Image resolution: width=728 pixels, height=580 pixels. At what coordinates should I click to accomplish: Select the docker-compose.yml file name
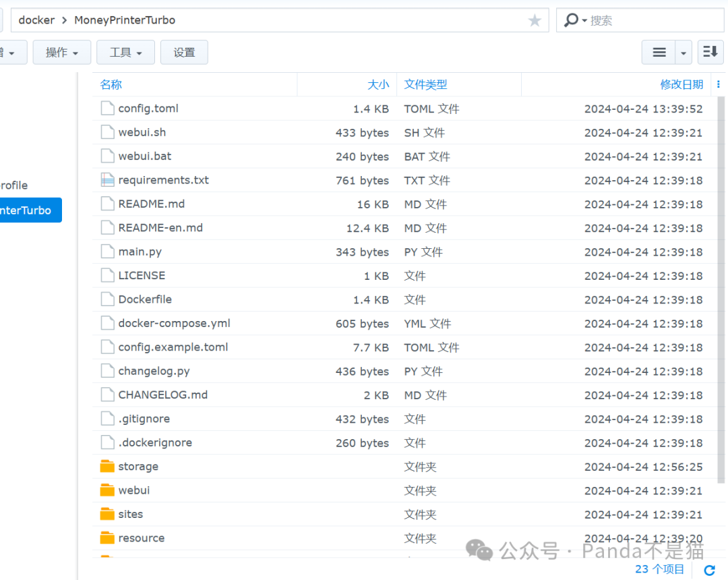pos(174,323)
